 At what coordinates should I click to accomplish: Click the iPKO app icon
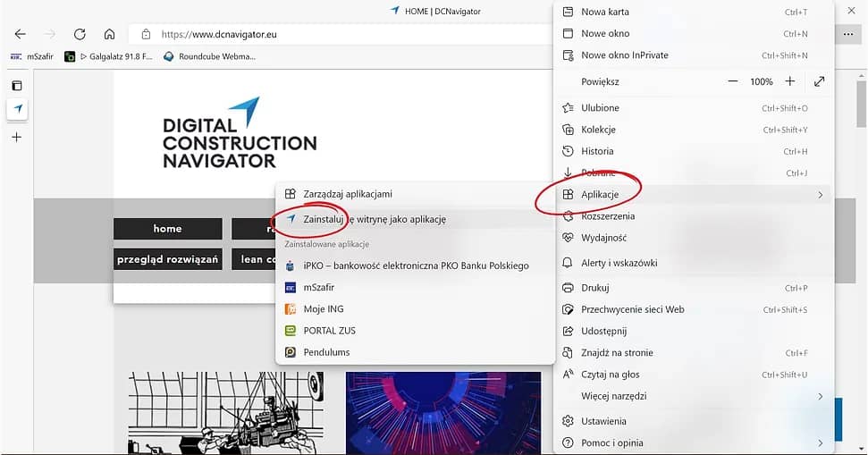pyautogui.click(x=290, y=265)
